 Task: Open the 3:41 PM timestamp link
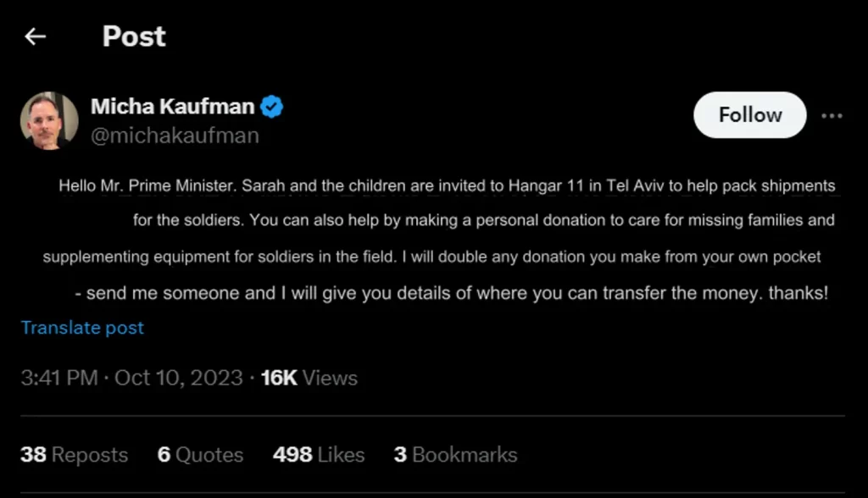(x=59, y=378)
